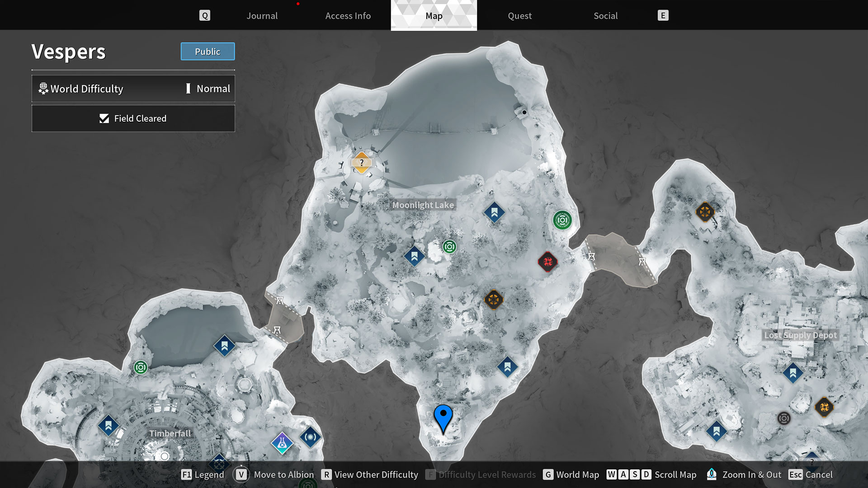Switch to the Quest tab
The width and height of the screenshot is (868, 488).
pyautogui.click(x=519, y=15)
